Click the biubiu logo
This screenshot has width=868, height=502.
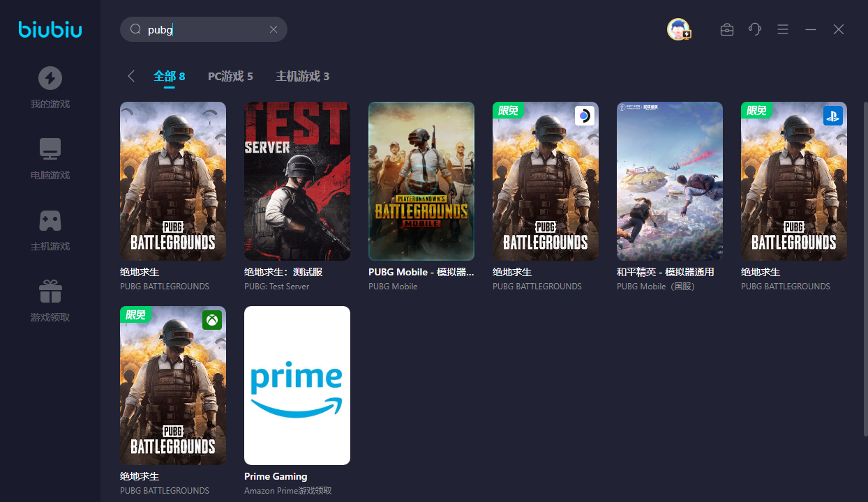50,29
